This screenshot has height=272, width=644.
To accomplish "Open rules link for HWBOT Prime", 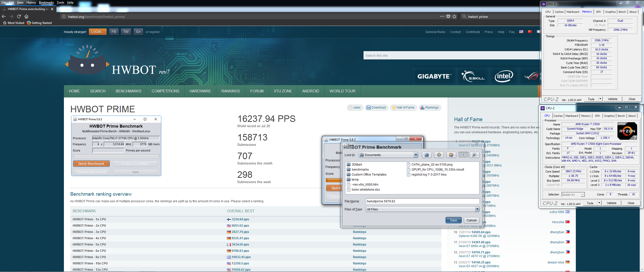I will (355, 108).
